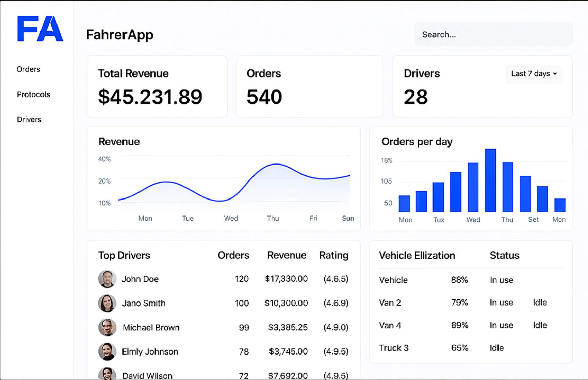Screen dimensions: 588x380
Task: Click Elmly Johnson's profile avatar
Action: pos(107,351)
